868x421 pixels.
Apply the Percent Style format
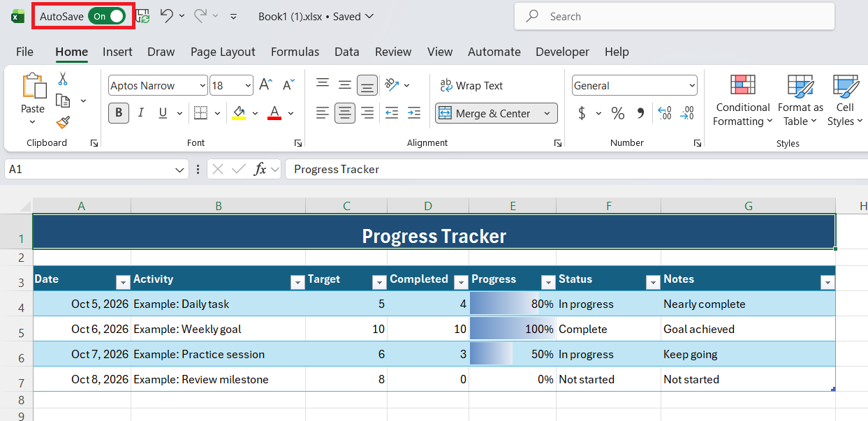[x=618, y=112]
